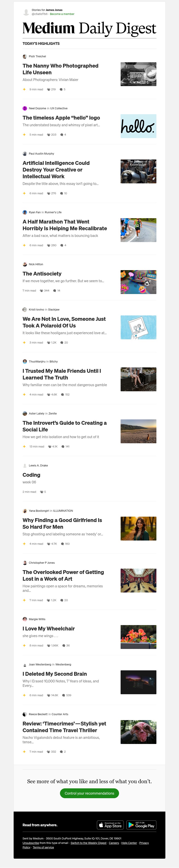Open article titled I Deleted My Second Brain
This screenshot has width=179, height=868.
coord(55,673)
